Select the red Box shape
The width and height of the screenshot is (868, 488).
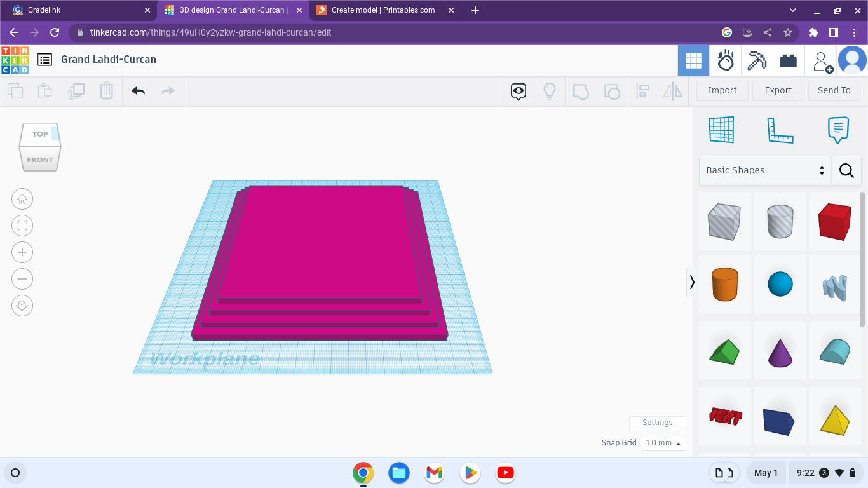click(835, 222)
